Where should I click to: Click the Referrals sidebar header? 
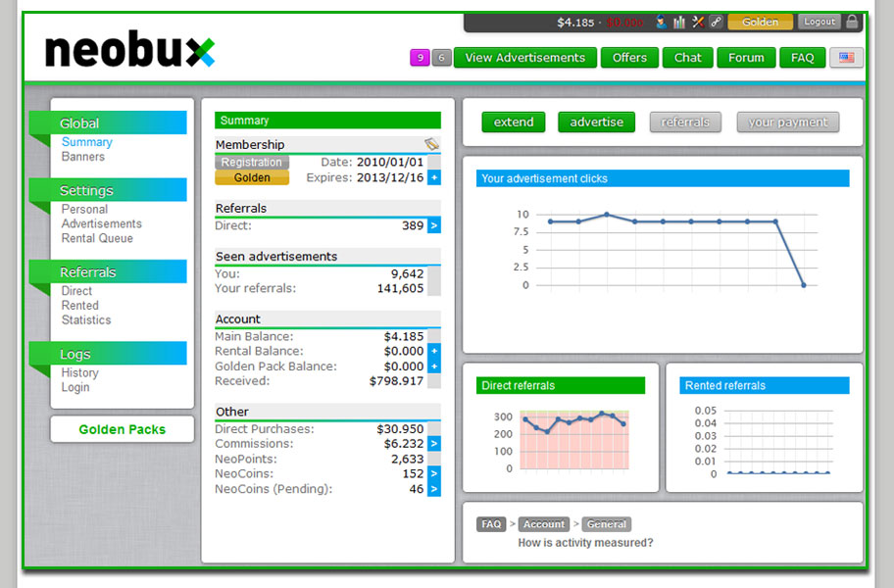pyautogui.click(x=109, y=271)
